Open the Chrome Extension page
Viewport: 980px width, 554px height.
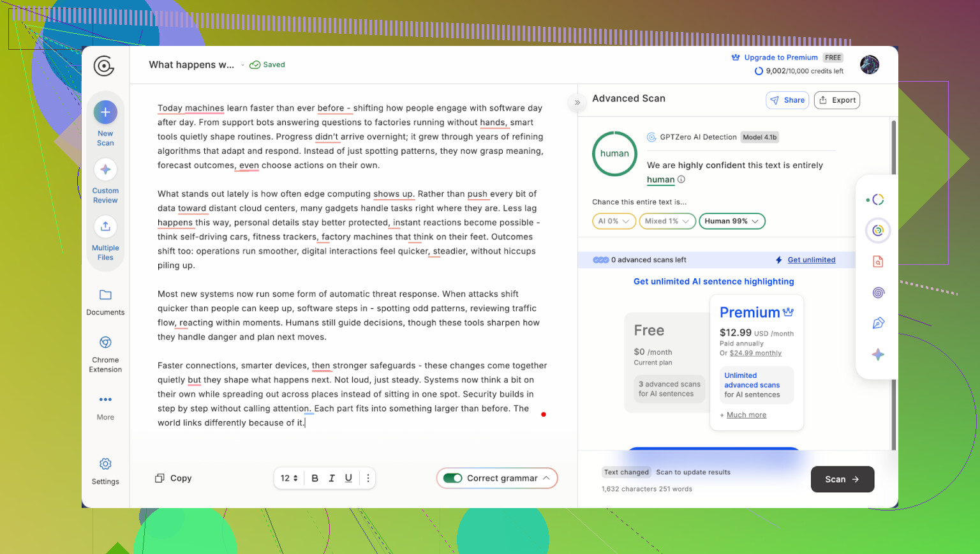coord(105,343)
